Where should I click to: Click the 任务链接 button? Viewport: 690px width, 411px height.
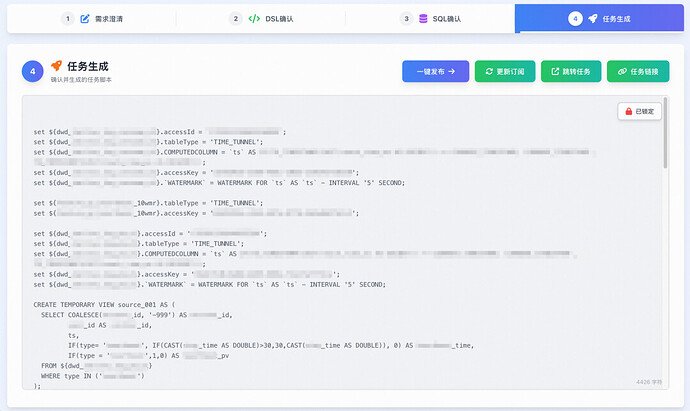[x=638, y=71]
